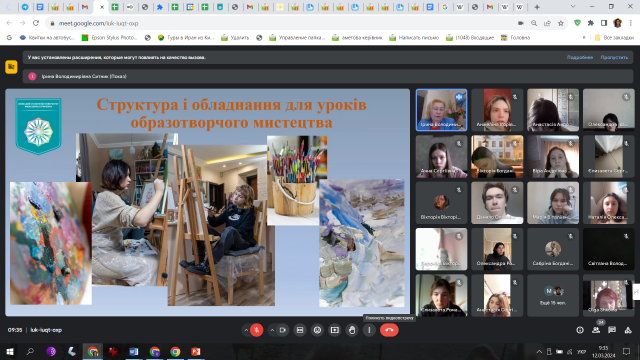Select Софіїна Богдані's avatar tile
Screen dimensions: 640x360
(x=553, y=249)
